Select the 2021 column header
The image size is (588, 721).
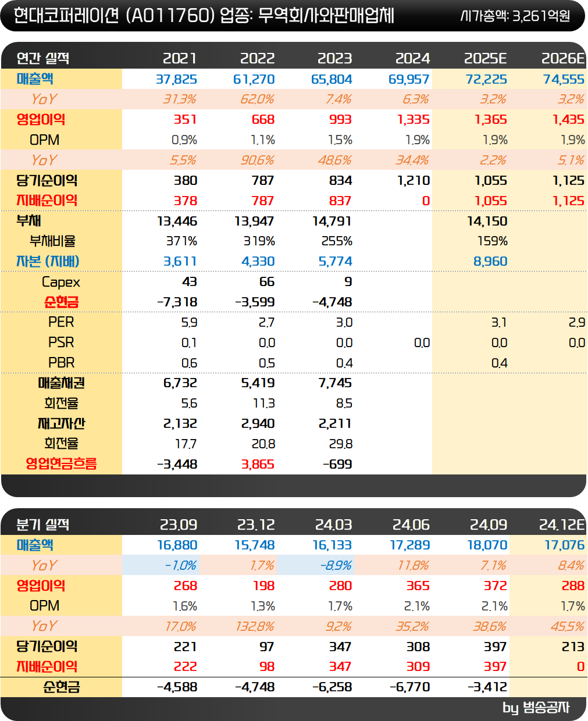pos(180,58)
